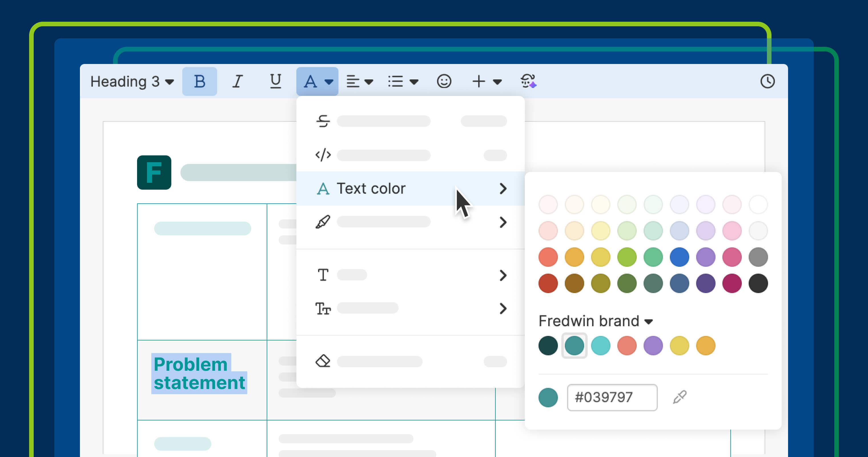Open the AI assistant icon

coord(528,81)
